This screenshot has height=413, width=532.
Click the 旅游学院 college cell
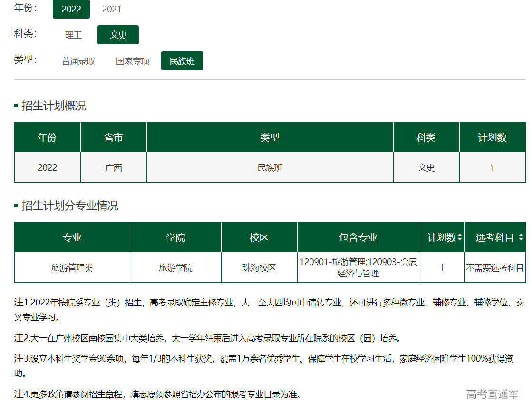pyautogui.click(x=175, y=268)
